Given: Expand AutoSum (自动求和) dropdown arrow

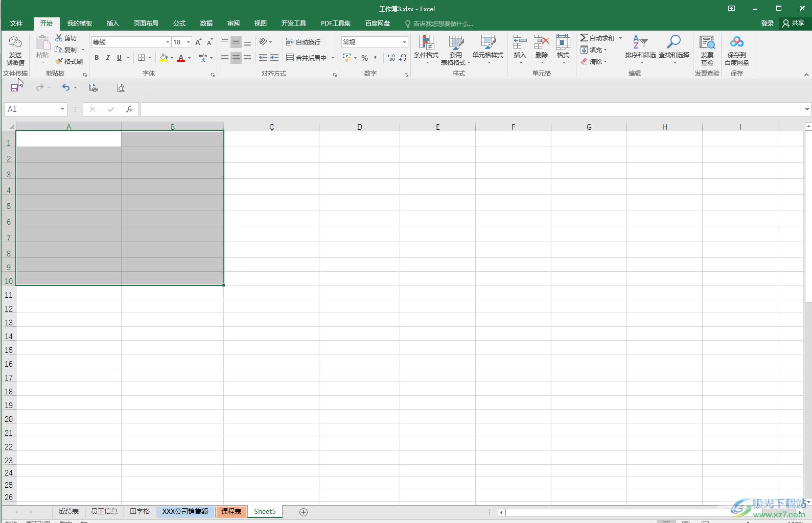Looking at the screenshot, I should click(x=621, y=38).
